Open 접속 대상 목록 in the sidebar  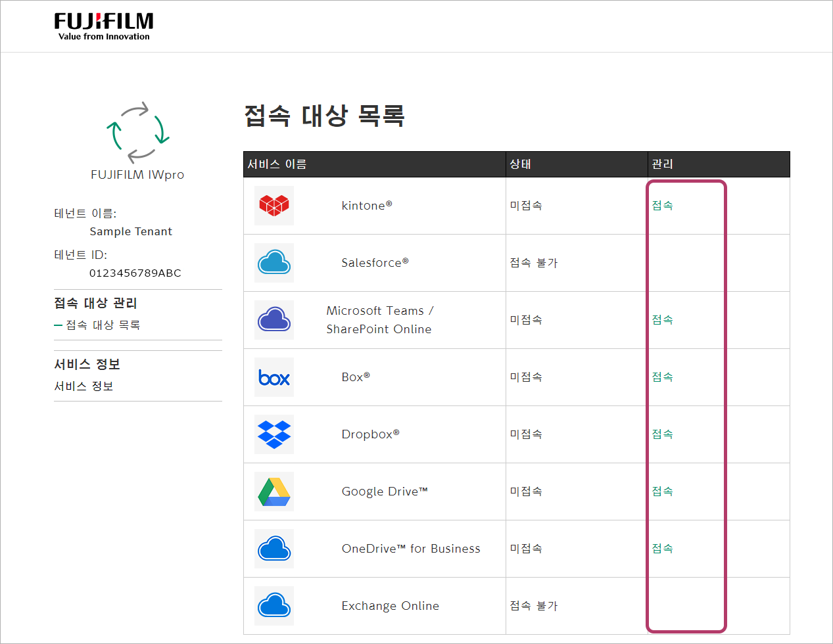coord(103,325)
